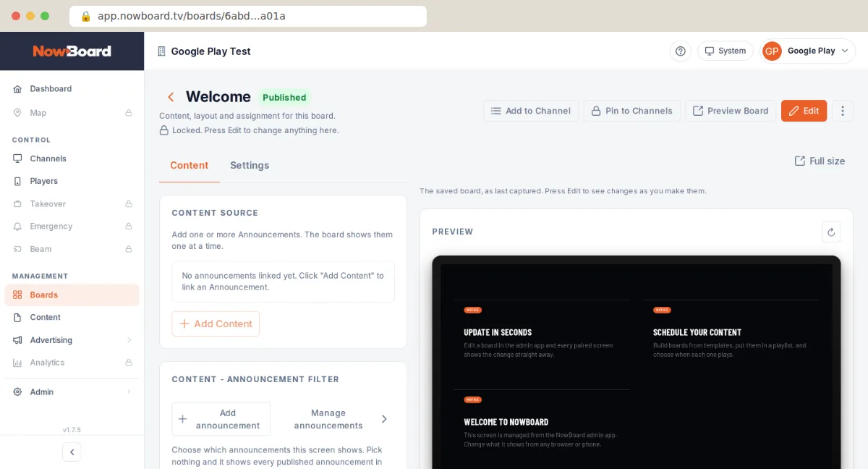The image size is (868, 469).
Task: Click the Preview Board button
Action: tap(731, 111)
